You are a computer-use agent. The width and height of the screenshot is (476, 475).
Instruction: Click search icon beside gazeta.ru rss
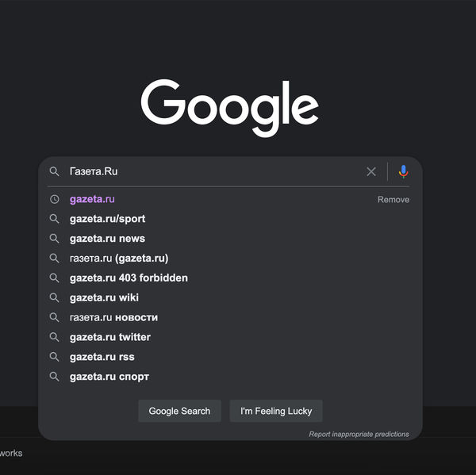[x=54, y=357]
